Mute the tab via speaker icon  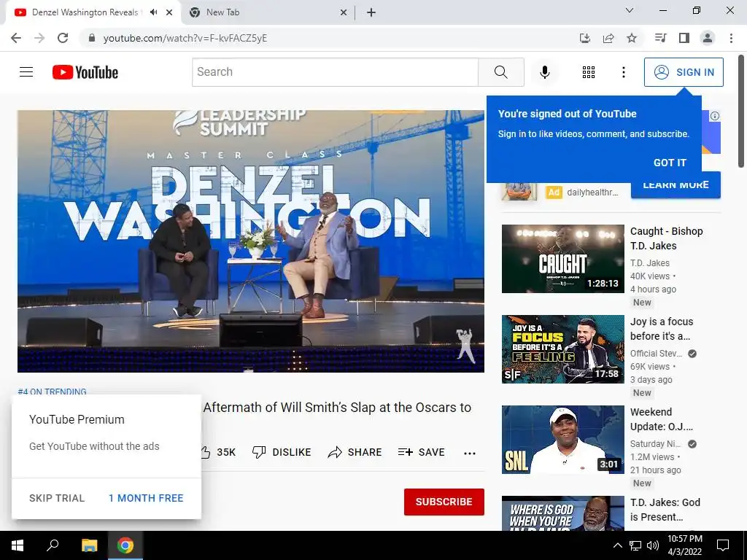[153, 12]
